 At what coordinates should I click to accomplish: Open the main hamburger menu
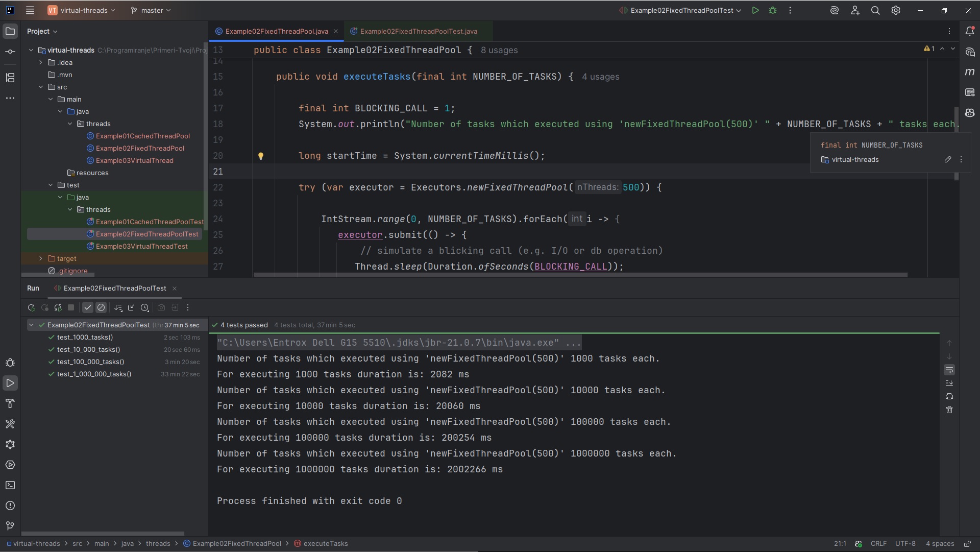(30, 10)
